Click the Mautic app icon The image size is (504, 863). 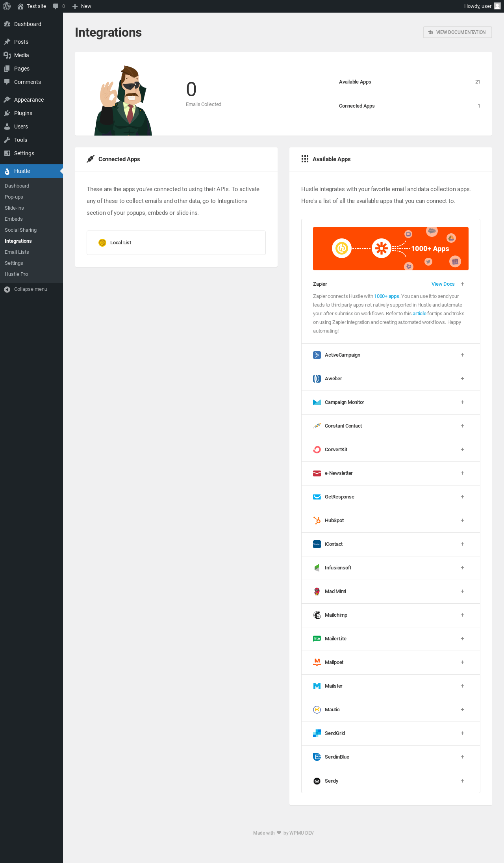coord(317,710)
